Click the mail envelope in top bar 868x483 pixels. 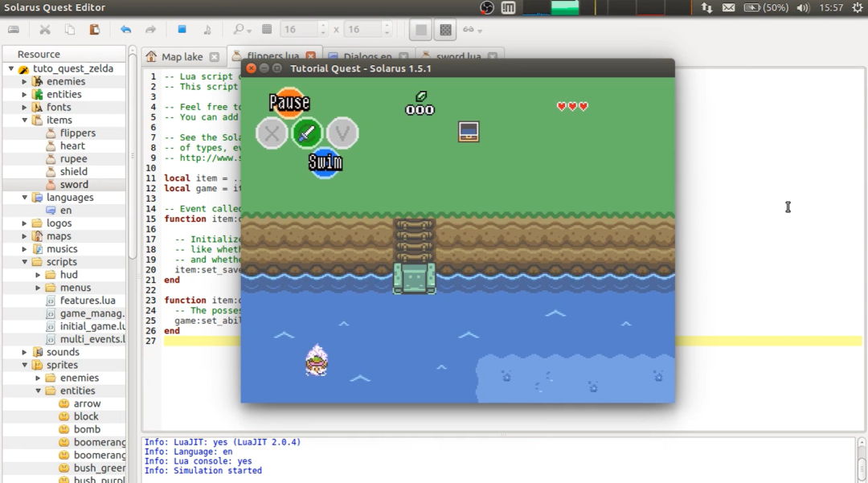tap(728, 8)
